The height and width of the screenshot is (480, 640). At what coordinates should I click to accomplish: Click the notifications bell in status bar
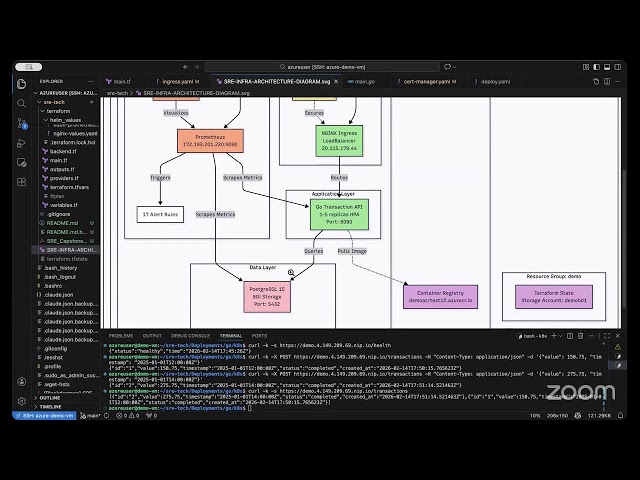coord(620,416)
